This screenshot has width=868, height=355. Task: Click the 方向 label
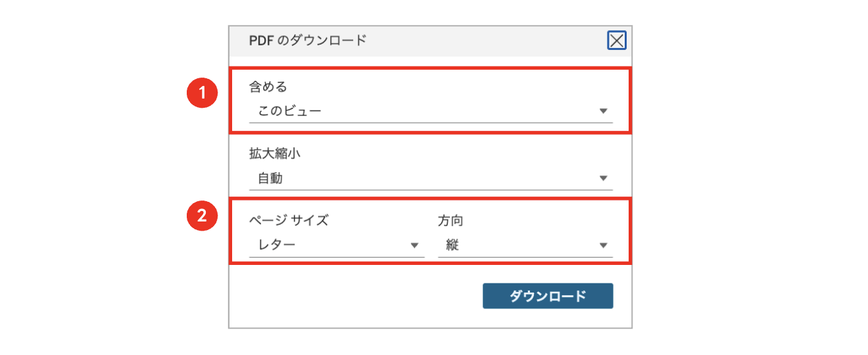click(x=450, y=220)
